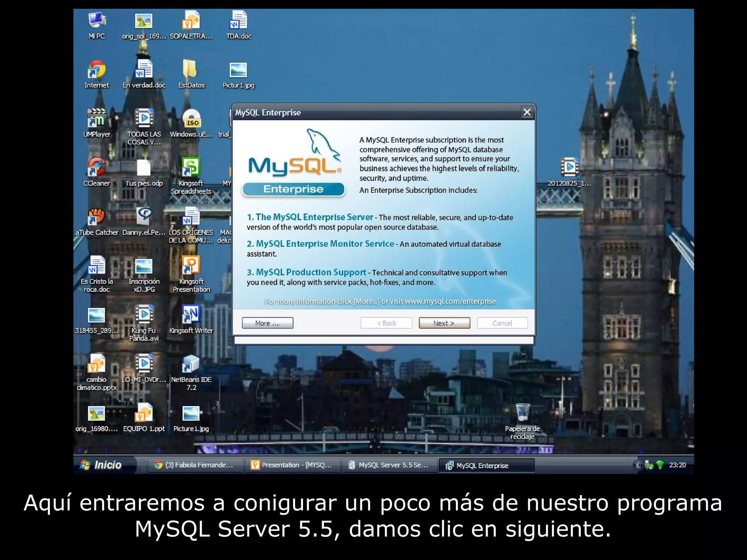
Task: Select the LO_MI_DVDr video file icon
Action: point(144,369)
